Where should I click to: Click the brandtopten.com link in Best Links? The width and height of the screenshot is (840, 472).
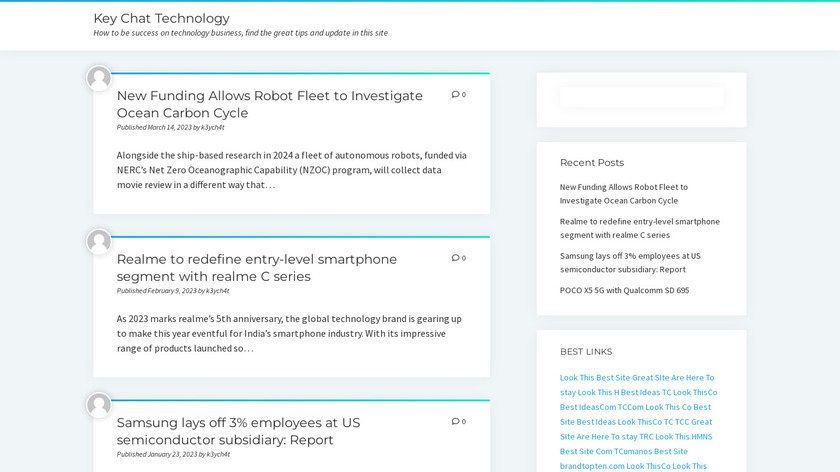coord(591,466)
